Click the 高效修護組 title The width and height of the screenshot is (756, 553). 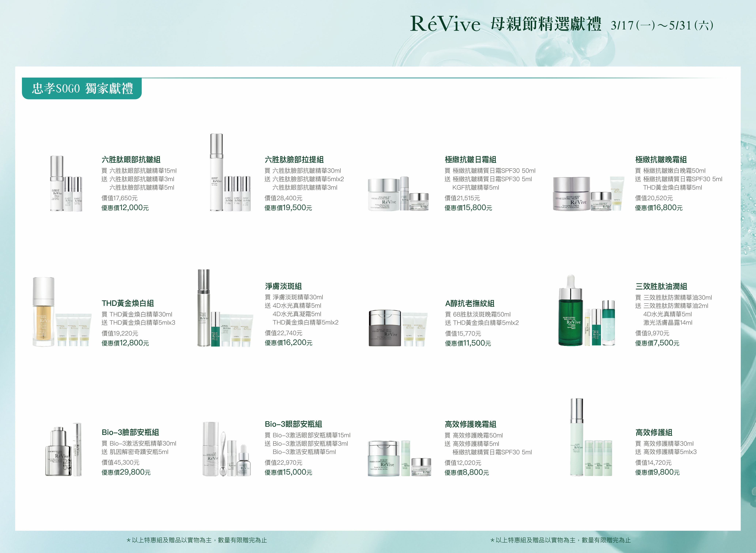654,433
